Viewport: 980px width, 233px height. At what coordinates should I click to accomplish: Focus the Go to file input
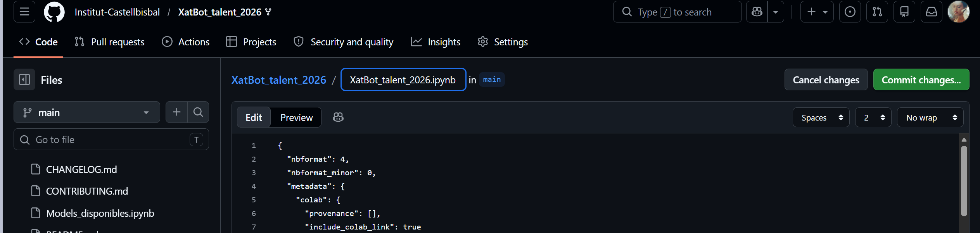111,139
